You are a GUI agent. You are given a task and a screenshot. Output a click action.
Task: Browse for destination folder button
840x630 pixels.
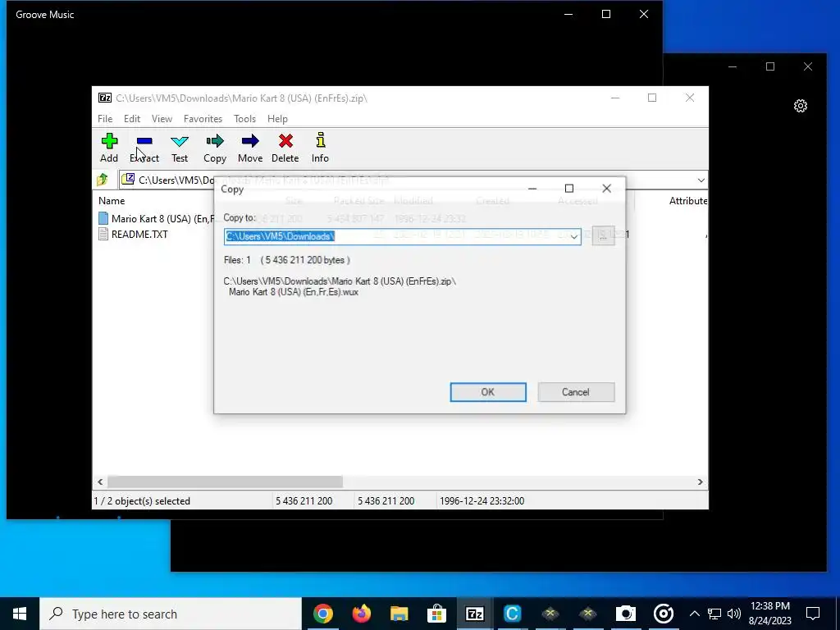tap(603, 235)
